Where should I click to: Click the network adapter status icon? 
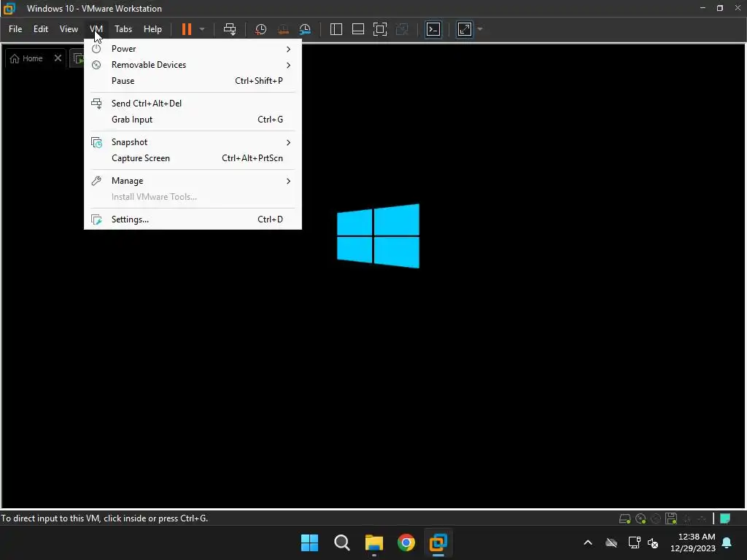point(686,518)
